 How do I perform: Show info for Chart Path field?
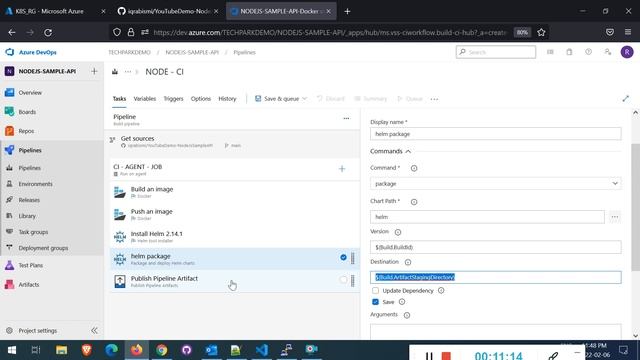[x=414, y=202]
